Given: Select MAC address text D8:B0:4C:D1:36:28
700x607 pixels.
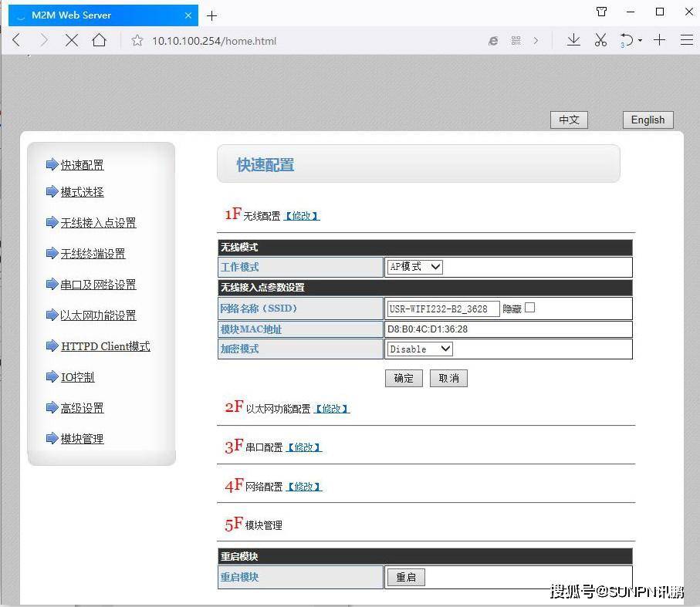Looking at the screenshot, I should [428, 329].
